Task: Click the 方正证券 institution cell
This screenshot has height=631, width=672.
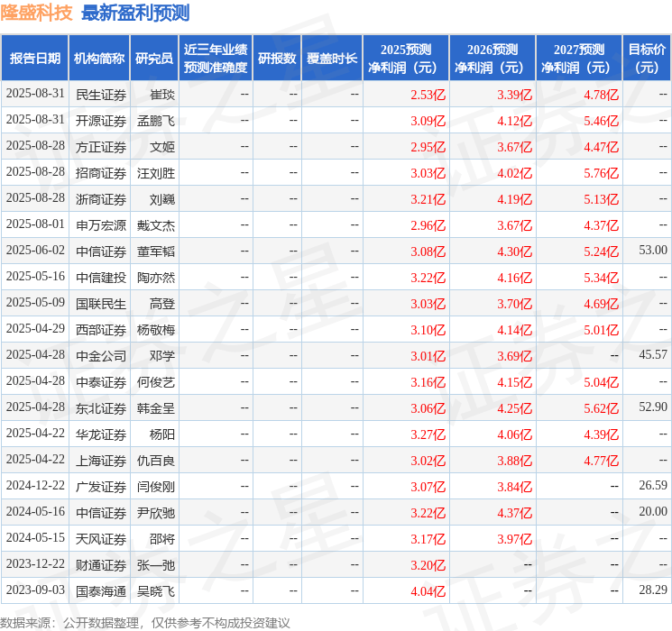Action: pyautogui.click(x=101, y=147)
